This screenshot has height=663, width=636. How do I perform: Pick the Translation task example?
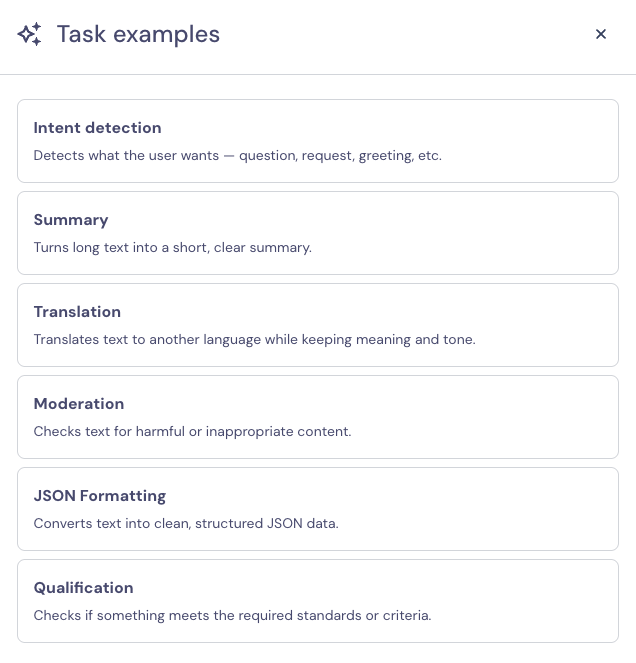[318, 325]
